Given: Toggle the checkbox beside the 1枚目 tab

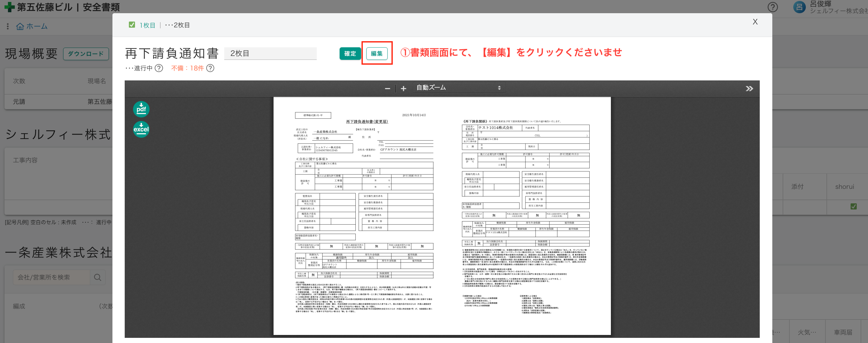Looking at the screenshot, I should click(x=132, y=24).
